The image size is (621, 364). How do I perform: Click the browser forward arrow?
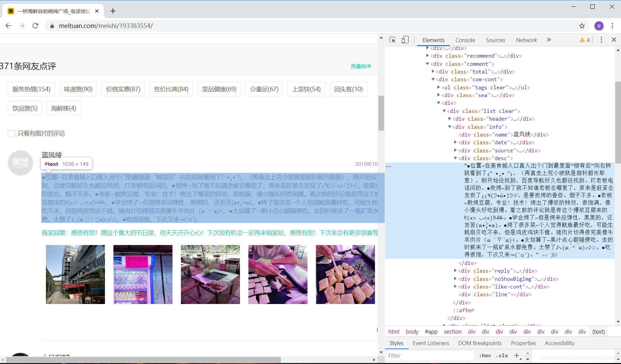click(x=22, y=26)
